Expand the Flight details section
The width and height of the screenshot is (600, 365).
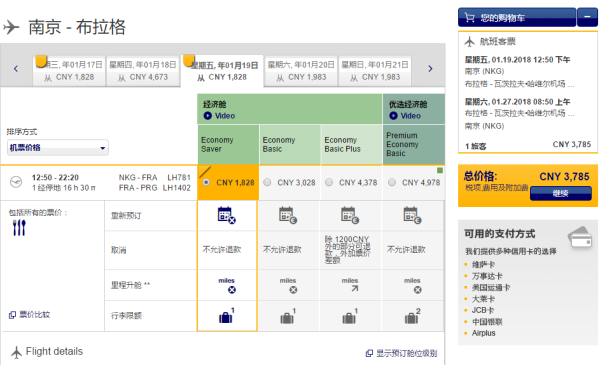coord(47,352)
